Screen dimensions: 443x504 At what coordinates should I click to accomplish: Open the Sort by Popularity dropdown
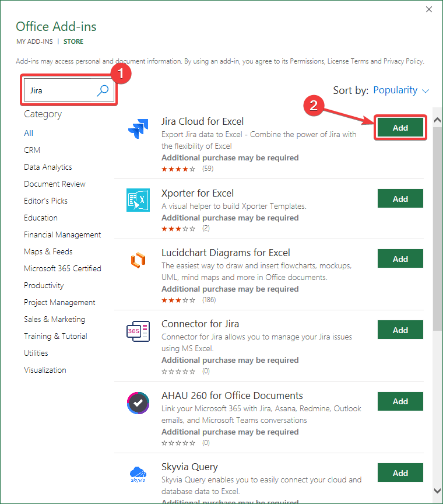(401, 90)
